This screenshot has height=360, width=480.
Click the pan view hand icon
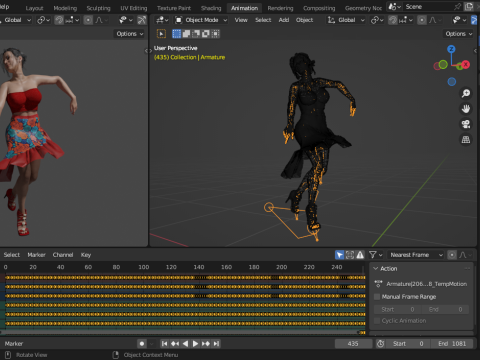(466, 109)
